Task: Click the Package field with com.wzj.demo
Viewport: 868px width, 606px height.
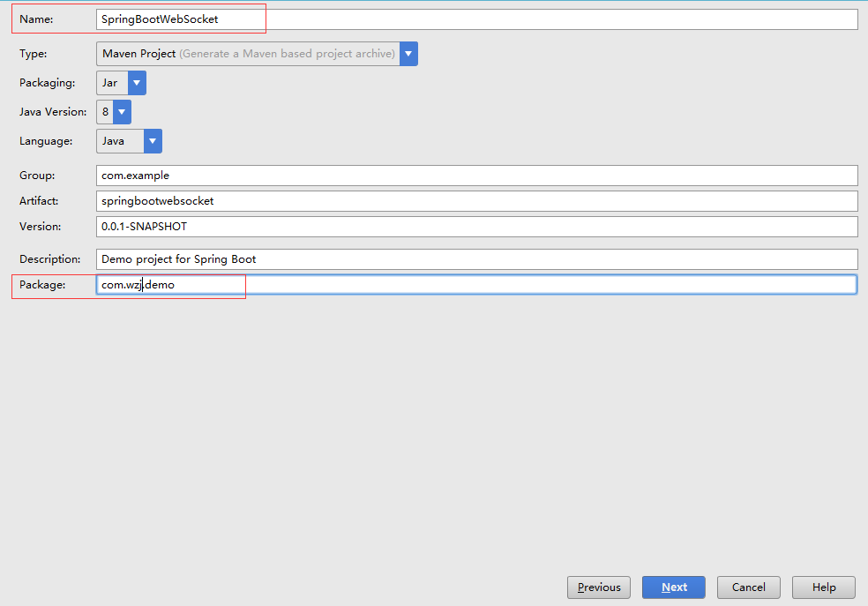Action: pyautogui.click(x=476, y=284)
